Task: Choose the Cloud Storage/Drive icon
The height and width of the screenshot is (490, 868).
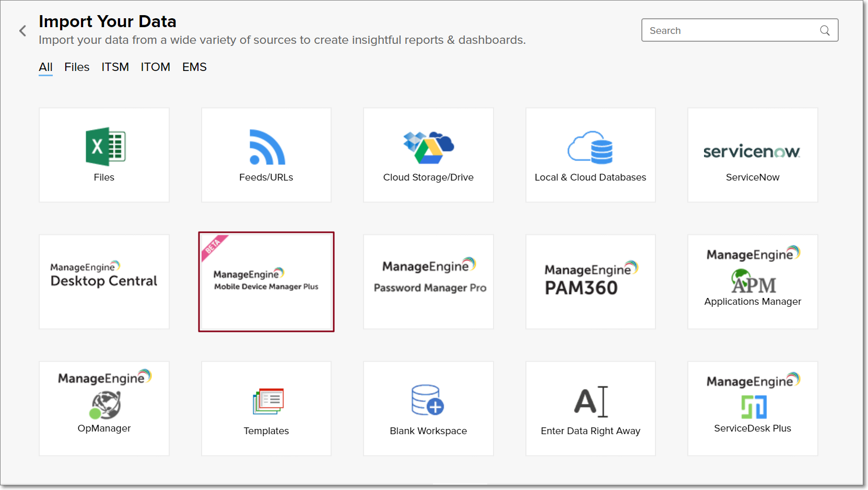Action: click(x=428, y=148)
